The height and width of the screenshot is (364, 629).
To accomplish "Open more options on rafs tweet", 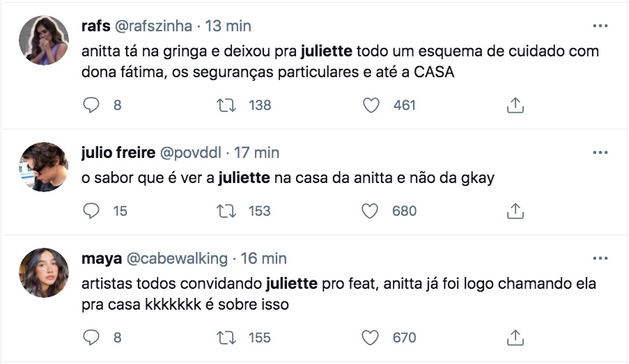I will click(x=600, y=26).
